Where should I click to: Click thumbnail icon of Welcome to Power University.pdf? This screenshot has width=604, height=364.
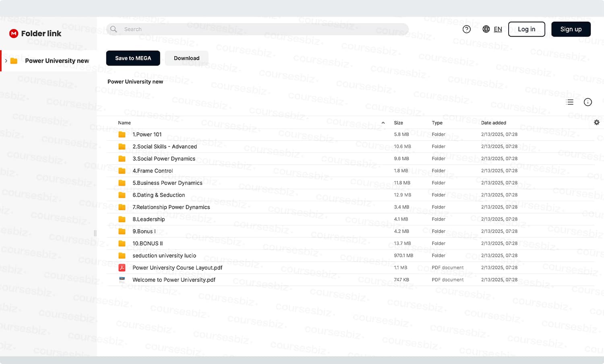point(122,279)
